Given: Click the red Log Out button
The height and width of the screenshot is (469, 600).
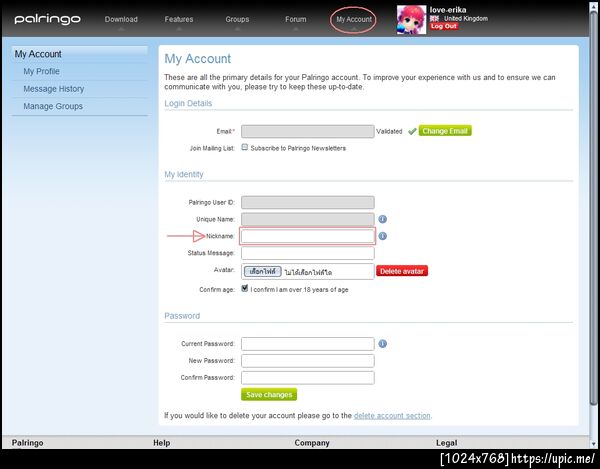Looking at the screenshot, I should pyautogui.click(x=444, y=26).
